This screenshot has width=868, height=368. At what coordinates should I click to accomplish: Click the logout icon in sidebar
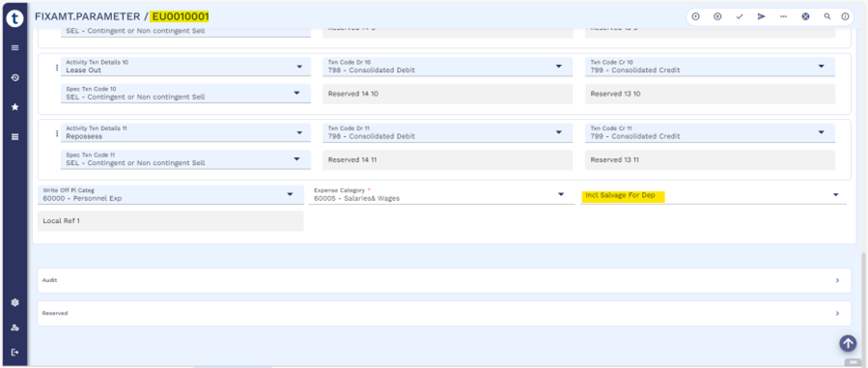14,352
